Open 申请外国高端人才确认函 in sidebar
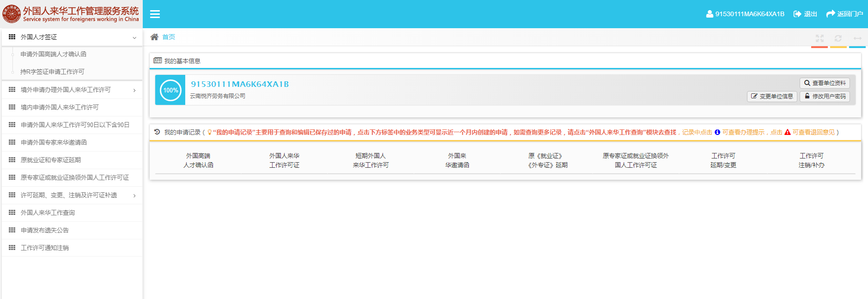This screenshot has height=299, width=868. (x=53, y=55)
